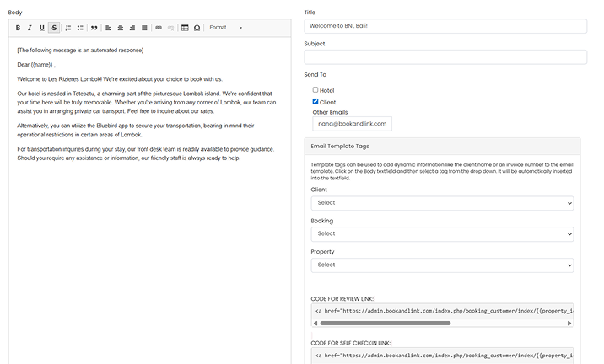
Task: Insert a numbered list
Action: [x=68, y=28]
